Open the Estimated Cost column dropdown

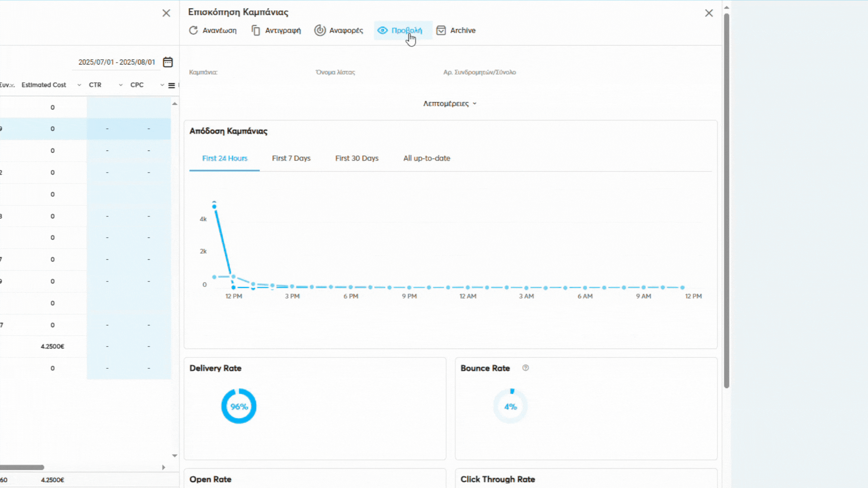click(x=79, y=85)
